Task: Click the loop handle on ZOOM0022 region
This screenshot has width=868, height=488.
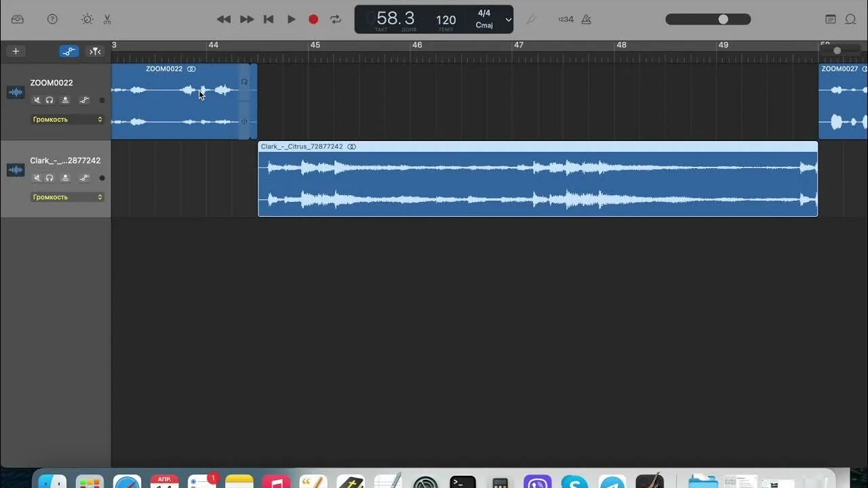Action: pos(244,82)
